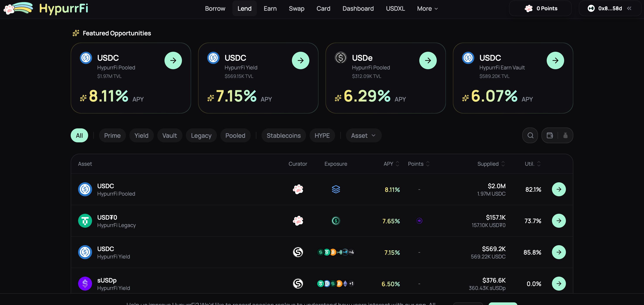The width and height of the screenshot is (644, 305).
Task: Expand the More navigation menu
Action: [x=427, y=9]
